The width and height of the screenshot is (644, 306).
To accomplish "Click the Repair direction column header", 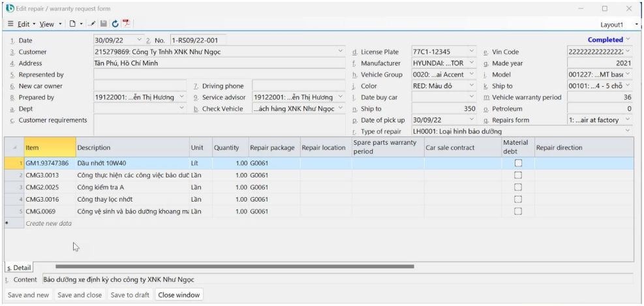I will tap(583, 147).
